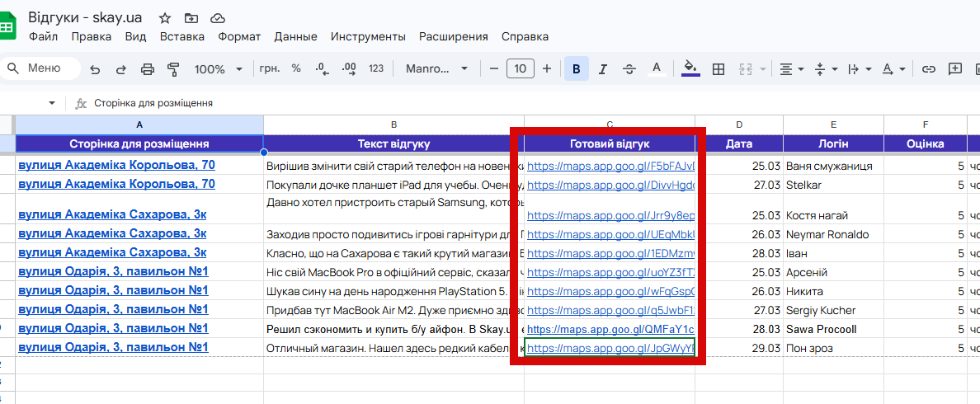Apply the грн. currency format
Image resolution: width=980 pixels, height=404 pixels.
(x=270, y=68)
